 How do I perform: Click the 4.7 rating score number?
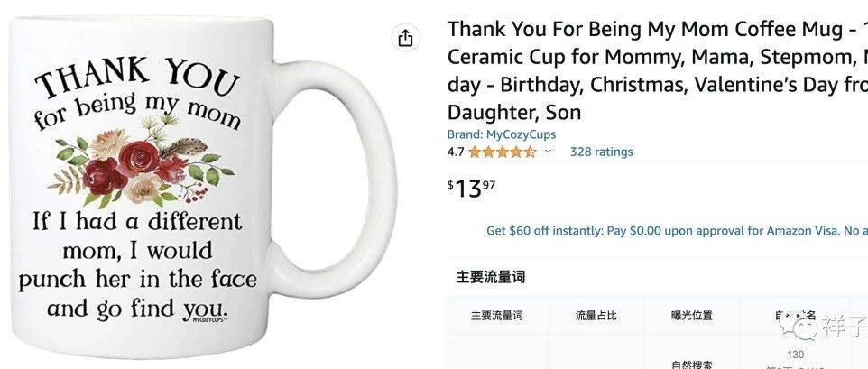point(456,152)
